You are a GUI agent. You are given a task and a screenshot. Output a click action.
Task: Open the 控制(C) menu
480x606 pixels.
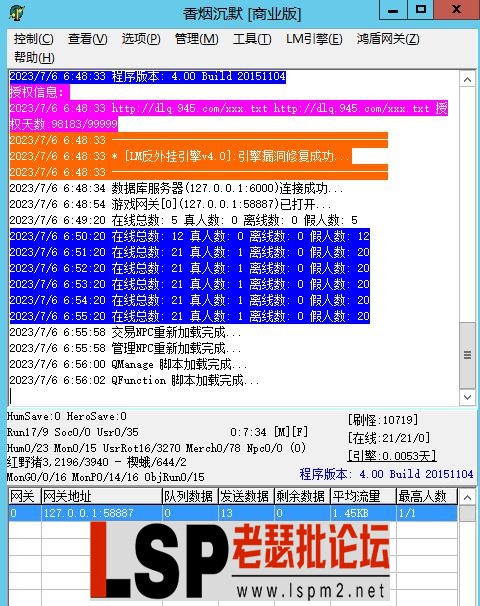tap(34, 39)
